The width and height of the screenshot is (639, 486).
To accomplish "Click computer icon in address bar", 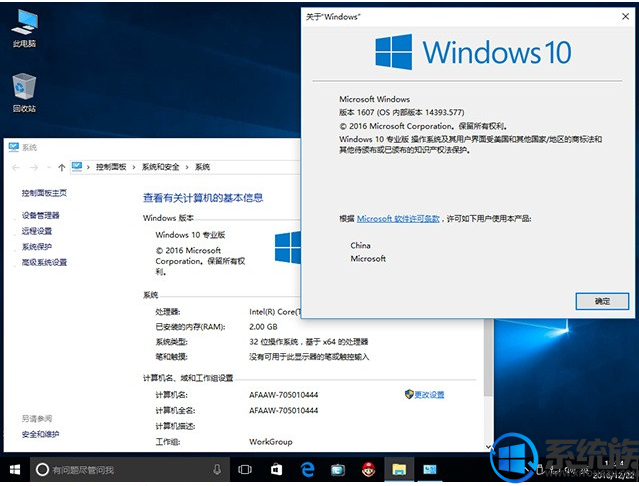I will 77,167.
